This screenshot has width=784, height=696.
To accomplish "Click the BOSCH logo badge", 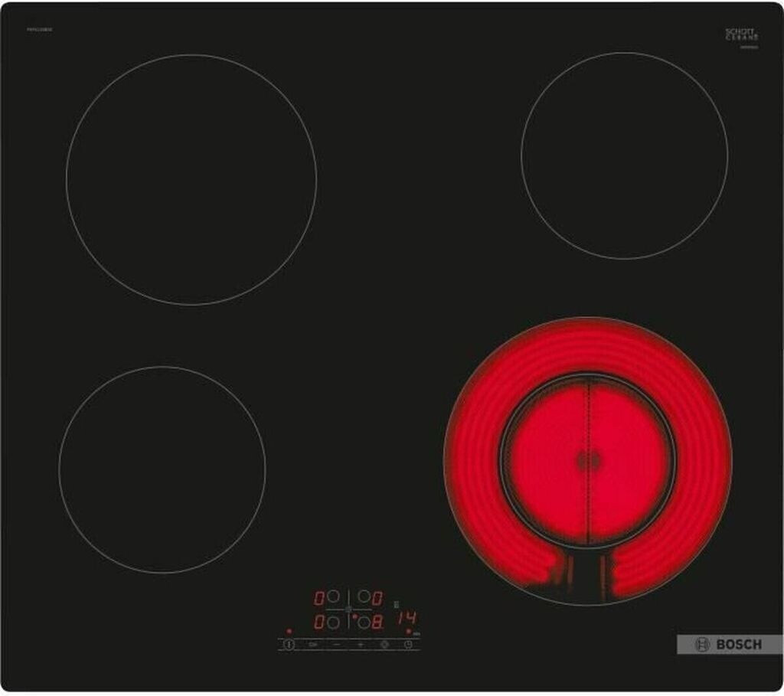I will [x=728, y=645].
